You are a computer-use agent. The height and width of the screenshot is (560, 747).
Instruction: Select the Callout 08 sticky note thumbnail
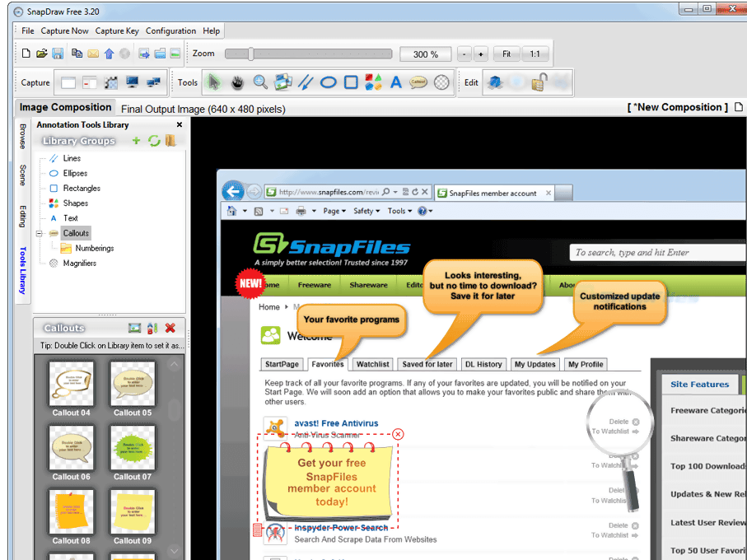pos(72,512)
